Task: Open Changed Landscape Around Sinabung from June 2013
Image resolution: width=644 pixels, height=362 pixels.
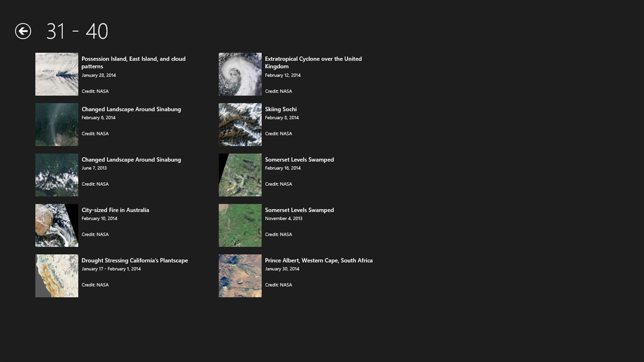Action: pyautogui.click(x=131, y=159)
